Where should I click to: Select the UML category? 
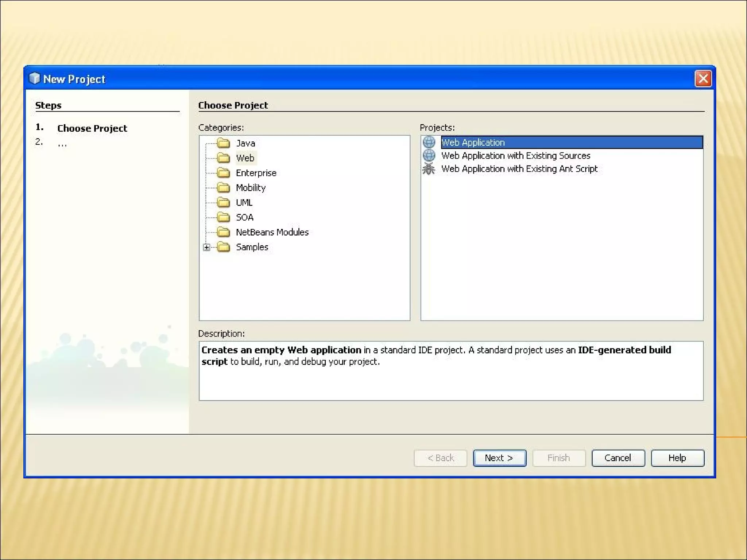(244, 202)
